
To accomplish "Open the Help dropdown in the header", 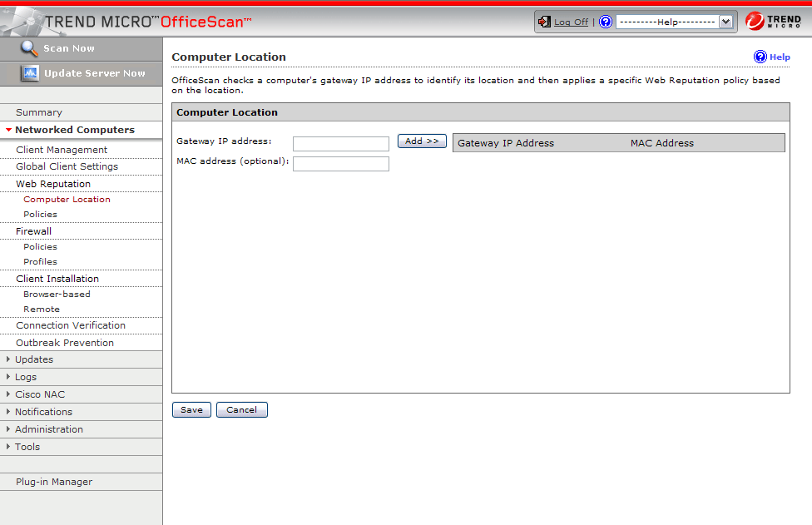I will point(674,22).
